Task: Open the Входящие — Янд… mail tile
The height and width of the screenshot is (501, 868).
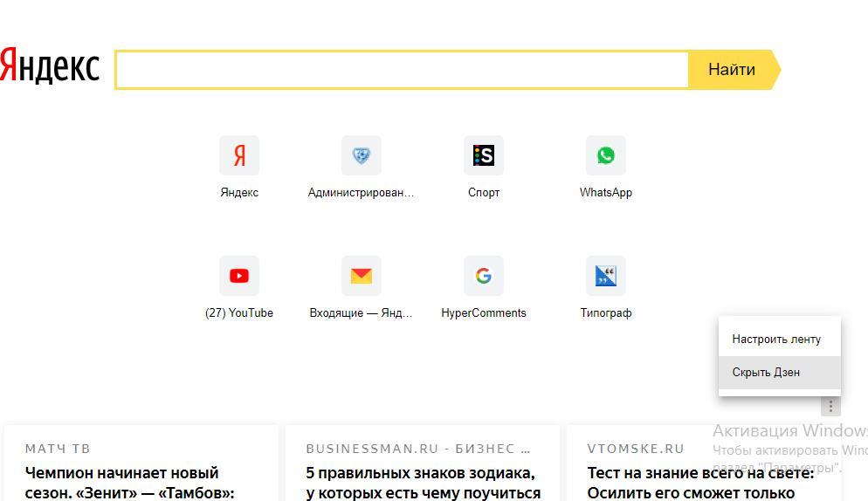Action: click(x=361, y=276)
